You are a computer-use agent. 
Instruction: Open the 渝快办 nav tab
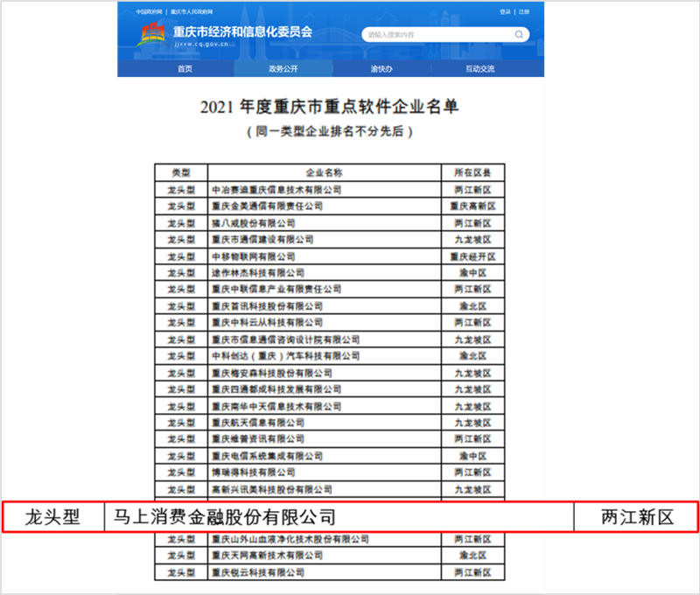click(381, 69)
